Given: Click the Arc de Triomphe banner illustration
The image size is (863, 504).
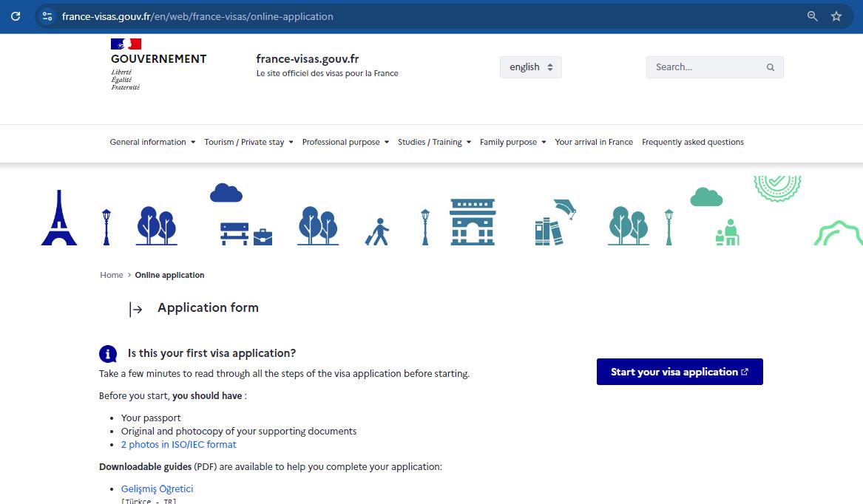Looking at the screenshot, I should 472,220.
